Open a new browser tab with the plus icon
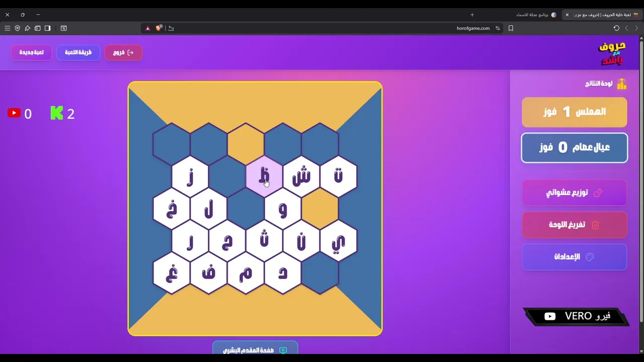The image size is (644, 362). tap(472, 15)
